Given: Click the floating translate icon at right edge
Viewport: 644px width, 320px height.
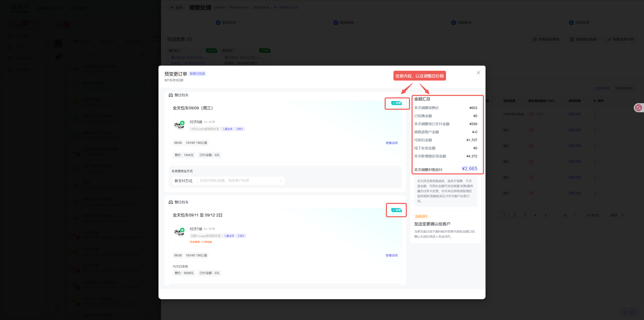Looking at the screenshot, I should pos(638,108).
